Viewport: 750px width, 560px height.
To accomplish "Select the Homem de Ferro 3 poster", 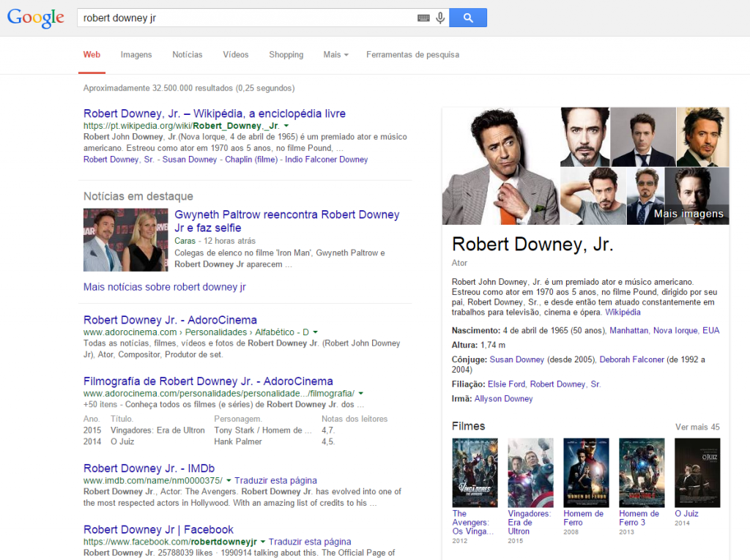I will click(642, 473).
